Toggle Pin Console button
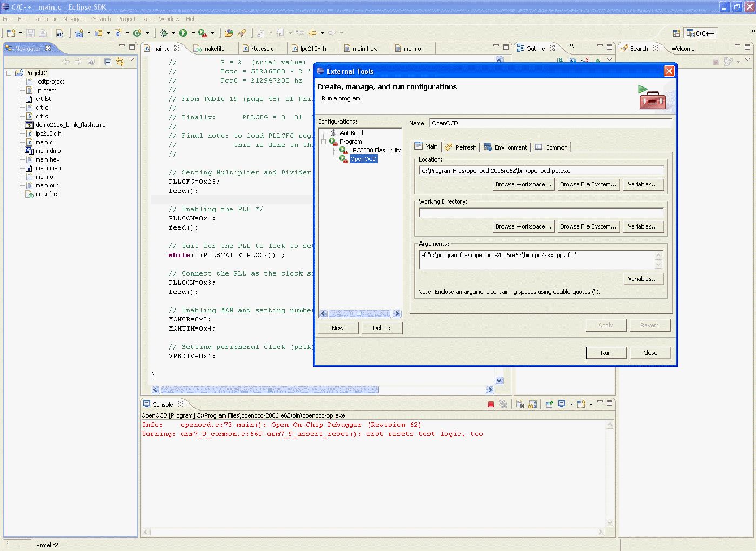756x551 pixels. click(x=549, y=404)
